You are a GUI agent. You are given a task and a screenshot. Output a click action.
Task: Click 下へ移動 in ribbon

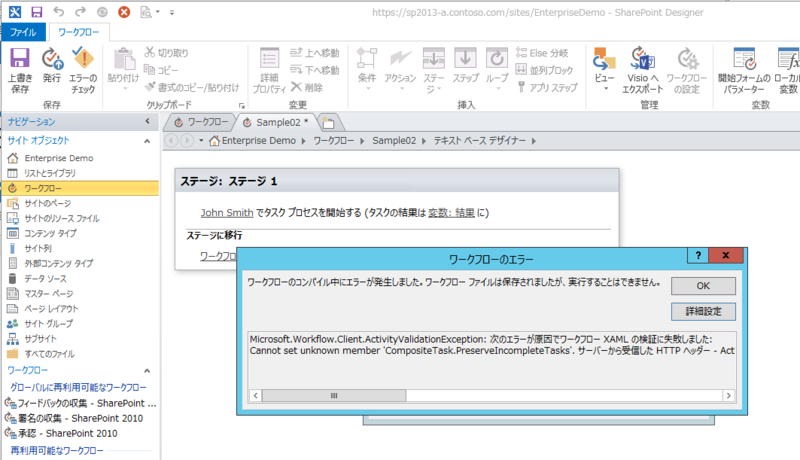(314, 70)
